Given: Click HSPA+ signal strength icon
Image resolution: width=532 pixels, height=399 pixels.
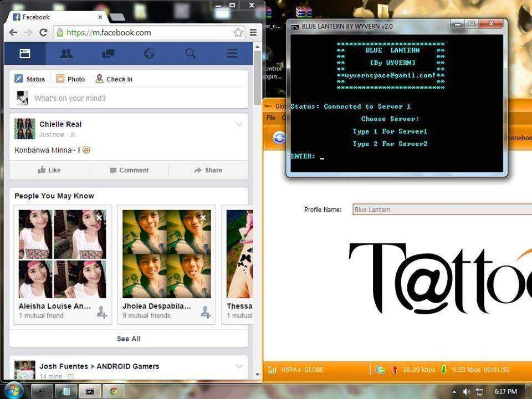Looking at the screenshot, I should pos(272,370).
